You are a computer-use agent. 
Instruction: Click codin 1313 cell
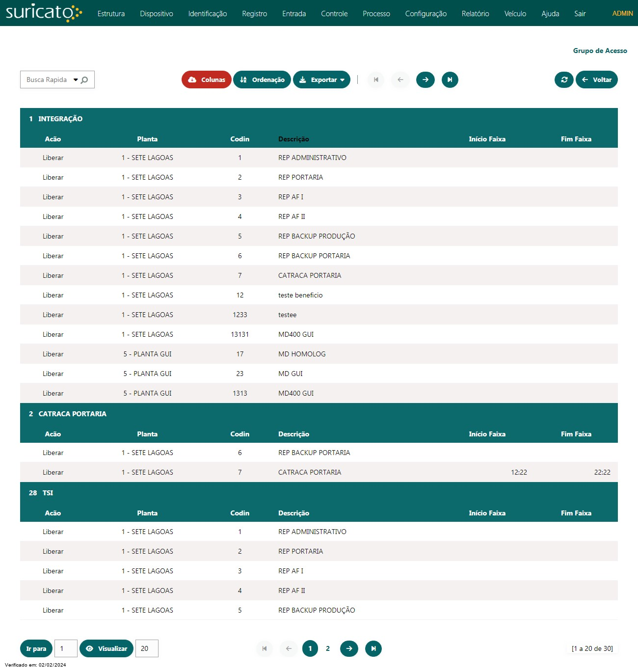coord(240,393)
